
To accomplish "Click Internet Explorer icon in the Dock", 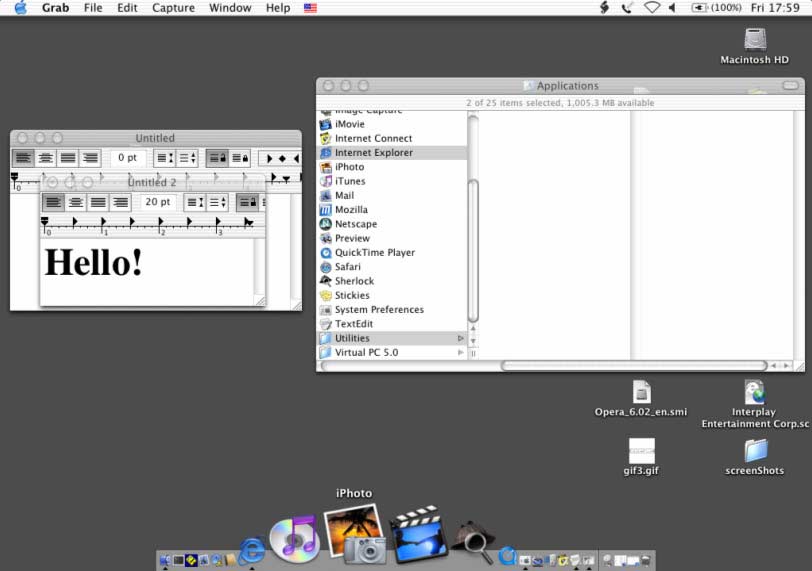I will pyautogui.click(x=250, y=549).
